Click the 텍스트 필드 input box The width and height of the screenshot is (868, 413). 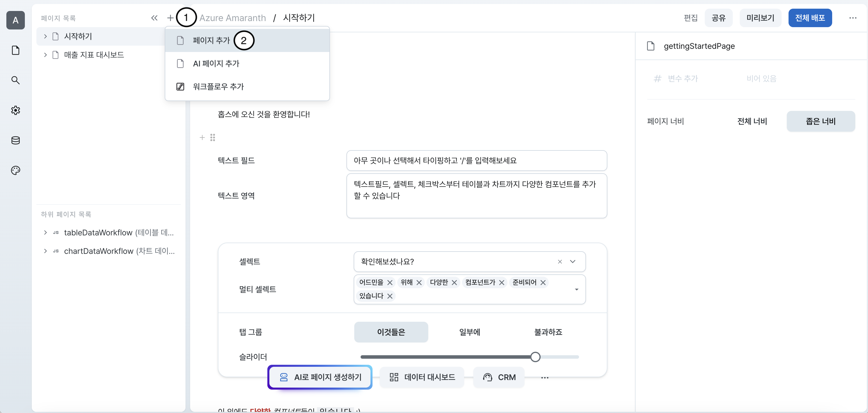point(476,161)
